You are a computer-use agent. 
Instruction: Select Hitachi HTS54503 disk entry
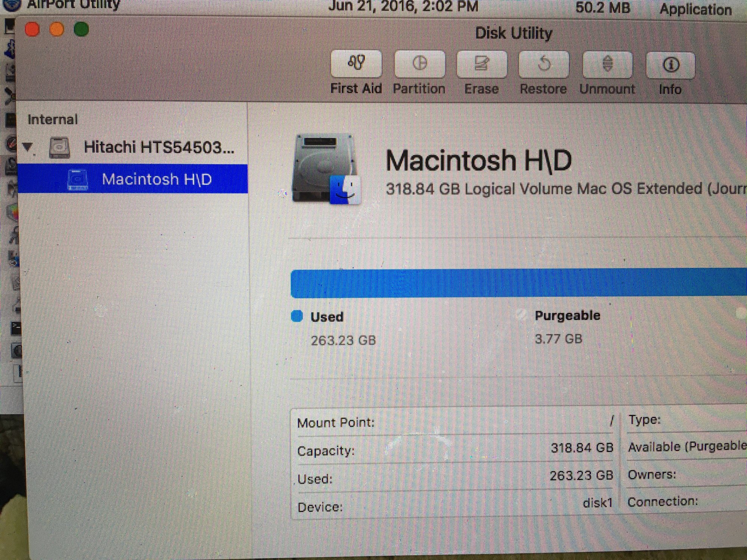159,147
